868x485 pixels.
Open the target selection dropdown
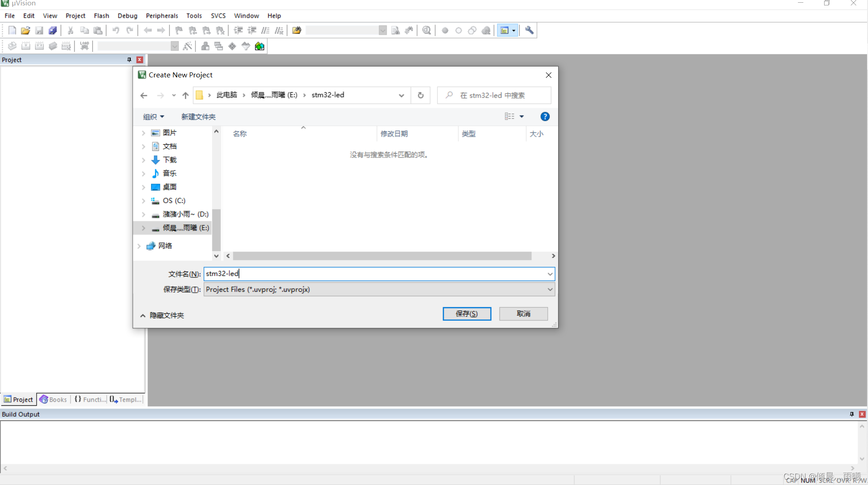pyautogui.click(x=175, y=46)
